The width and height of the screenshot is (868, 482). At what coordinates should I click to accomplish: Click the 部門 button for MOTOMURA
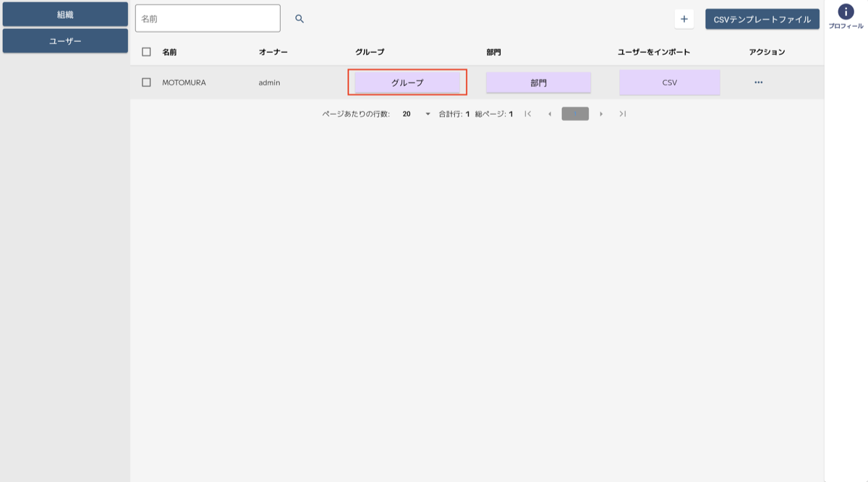pyautogui.click(x=538, y=82)
